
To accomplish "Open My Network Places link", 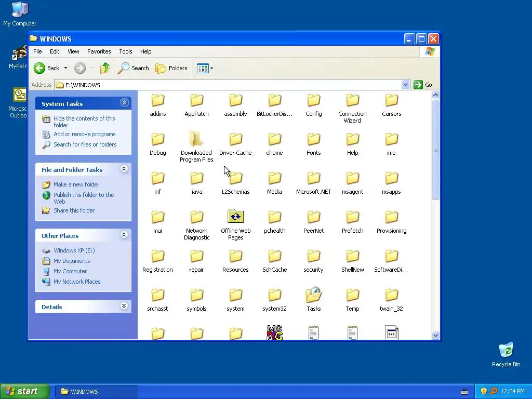I will click(x=77, y=282).
